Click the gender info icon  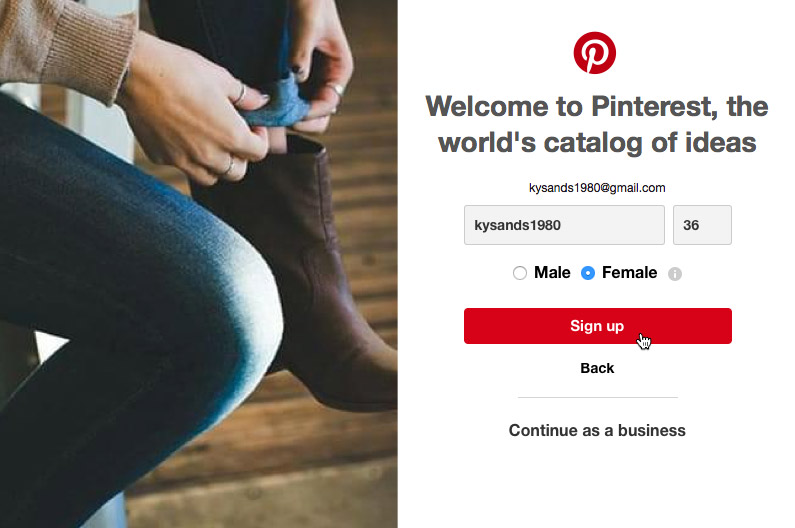point(675,273)
